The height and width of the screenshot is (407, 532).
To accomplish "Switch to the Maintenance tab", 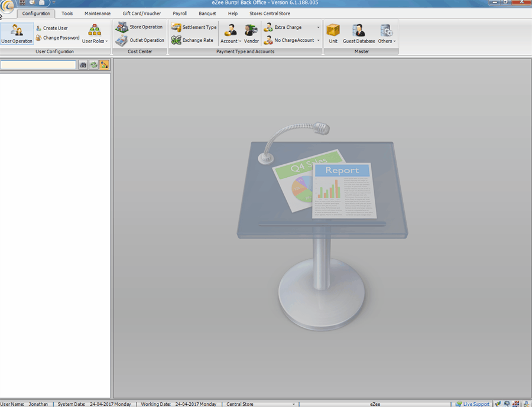I will coord(98,13).
